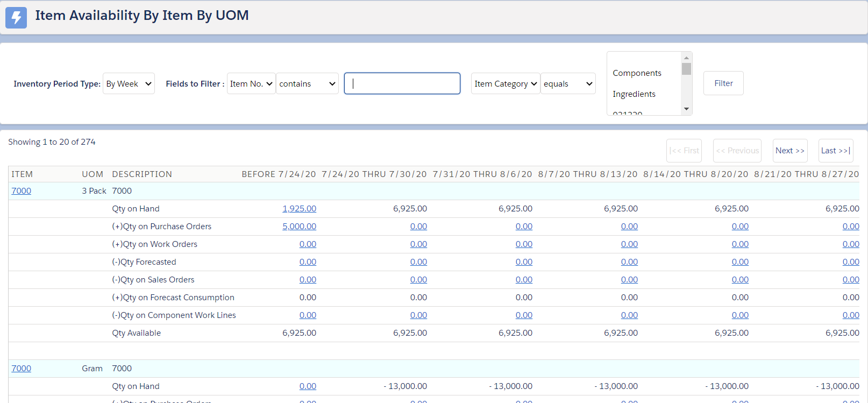Open the Item Category dropdown
Viewport: 868px width, 403px height.
pos(506,83)
